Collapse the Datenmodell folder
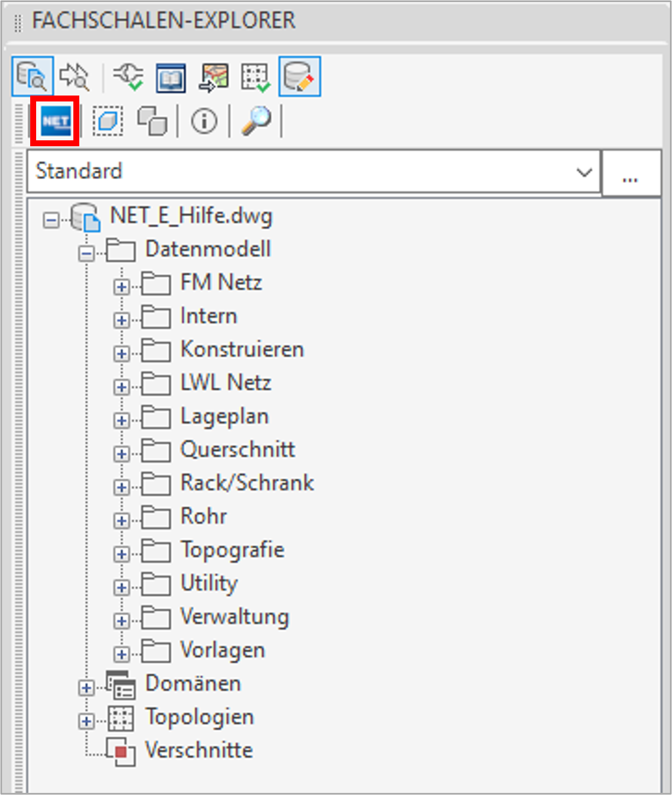This screenshot has height=795, width=672. pos(86,254)
